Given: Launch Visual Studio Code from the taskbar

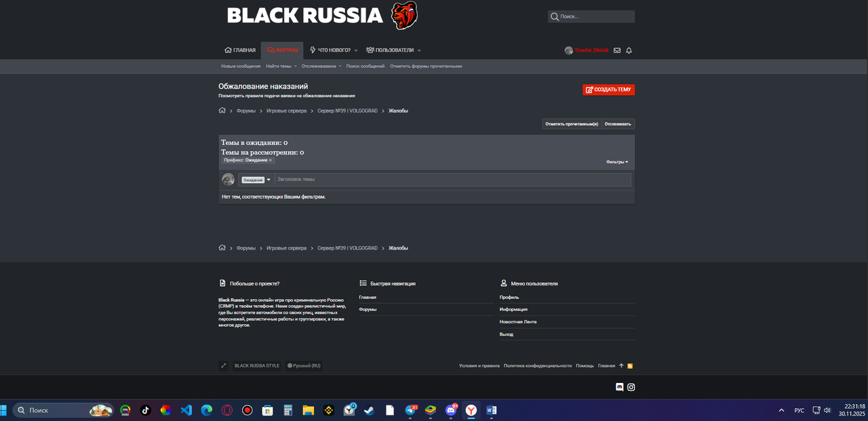Looking at the screenshot, I should click(x=186, y=410).
